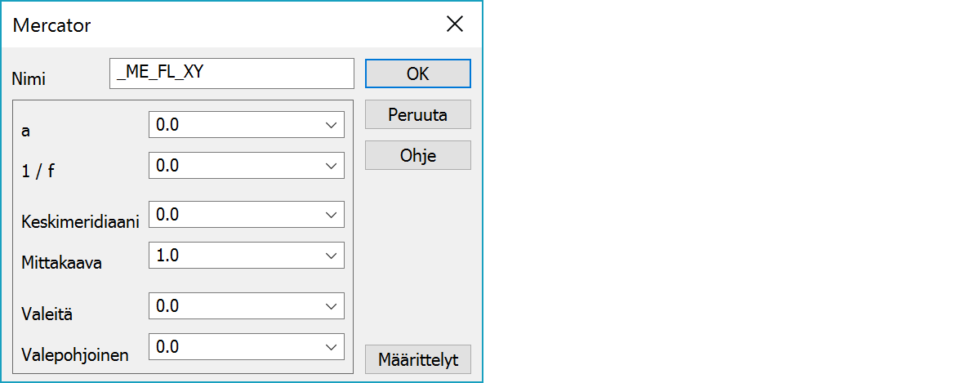Screen dimensions: 980x383
Task: Expand the Keskimeridiaani dropdown arrow
Action: (331, 215)
